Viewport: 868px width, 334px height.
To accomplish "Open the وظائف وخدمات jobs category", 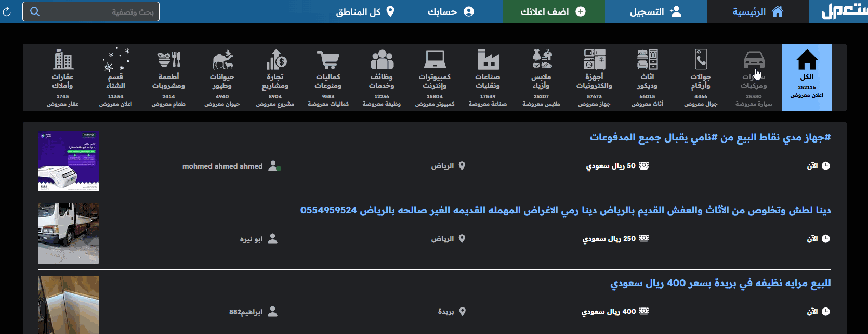I will [x=382, y=78].
